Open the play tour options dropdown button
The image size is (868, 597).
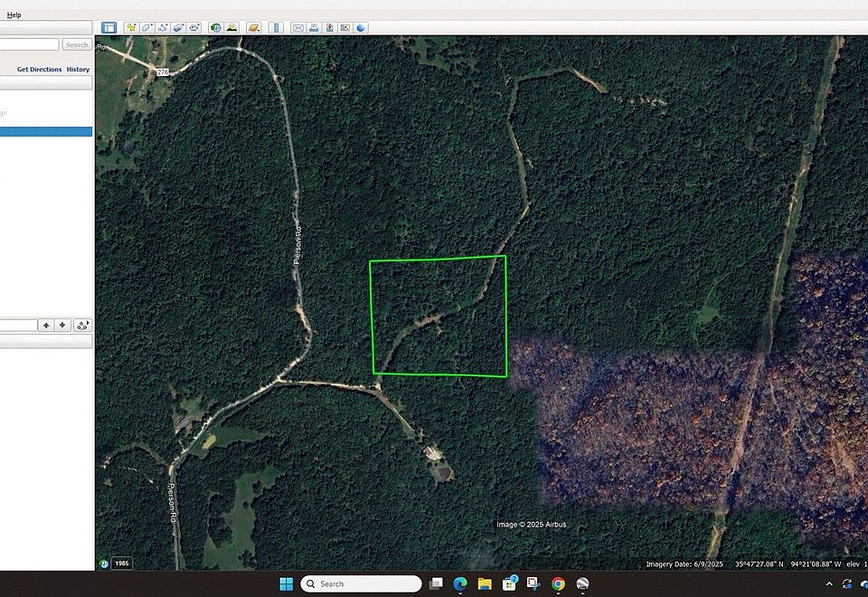click(82, 325)
